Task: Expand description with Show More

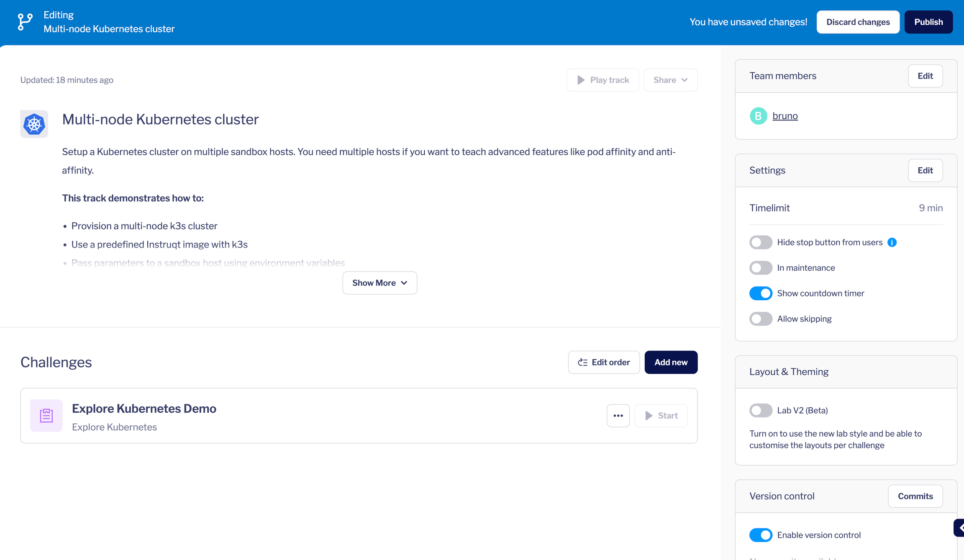Action: [379, 283]
